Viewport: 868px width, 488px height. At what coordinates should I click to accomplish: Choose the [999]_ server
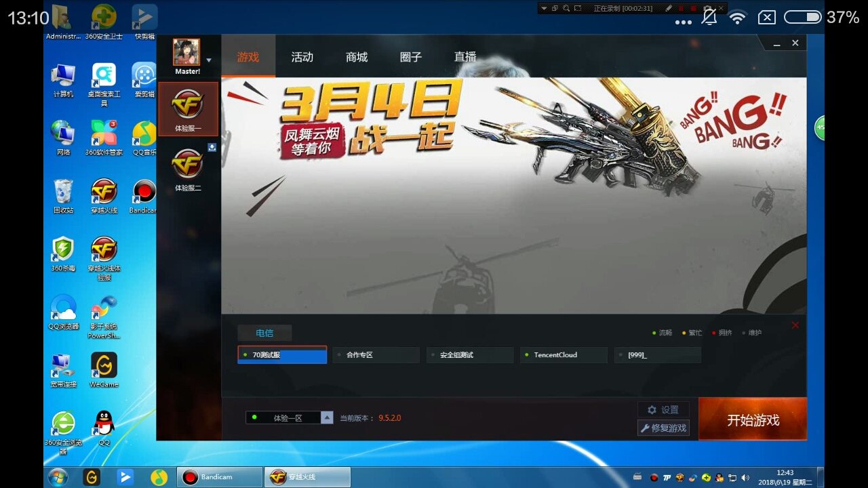(x=658, y=355)
